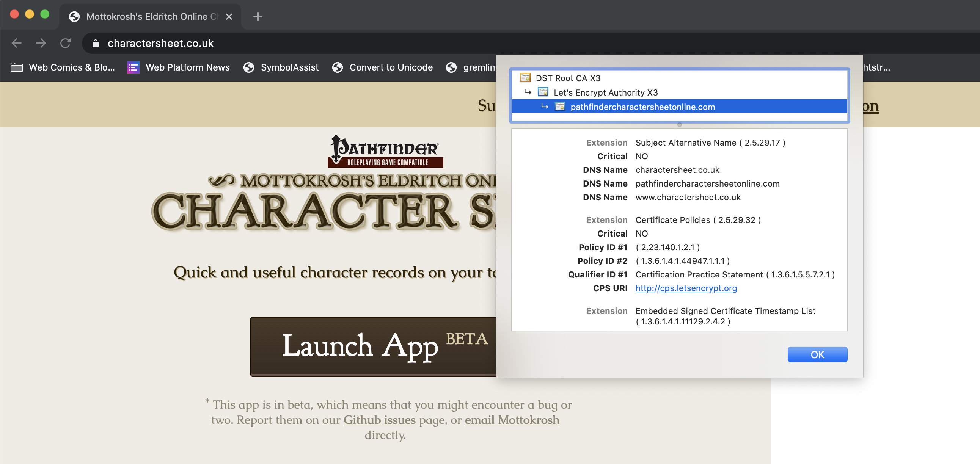980x464 pixels.
Task: Click the SymbolAssist globe icon
Action: (x=248, y=67)
